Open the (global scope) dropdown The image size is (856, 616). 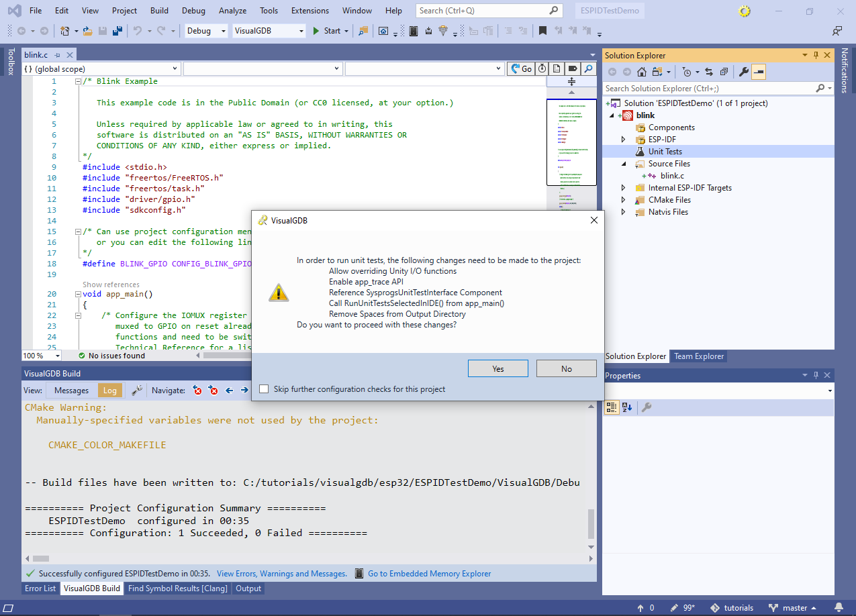click(101, 68)
